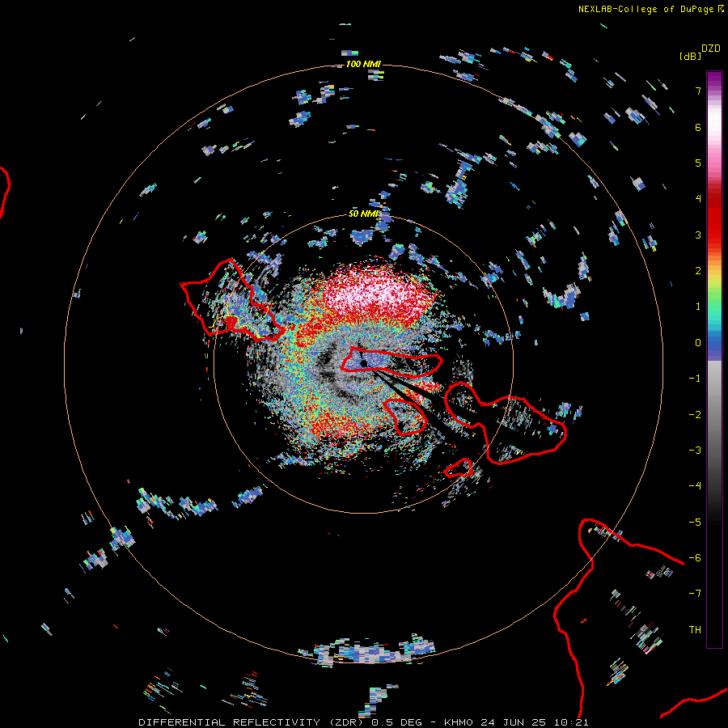Click the Differential Reflectivity title caption
The width and height of the screenshot is (728, 728).
364,722
